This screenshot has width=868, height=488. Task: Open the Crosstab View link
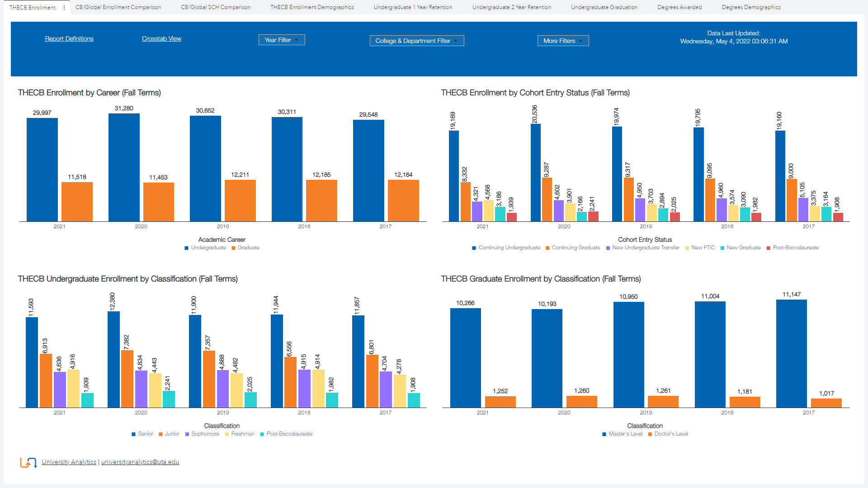point(161,39)
